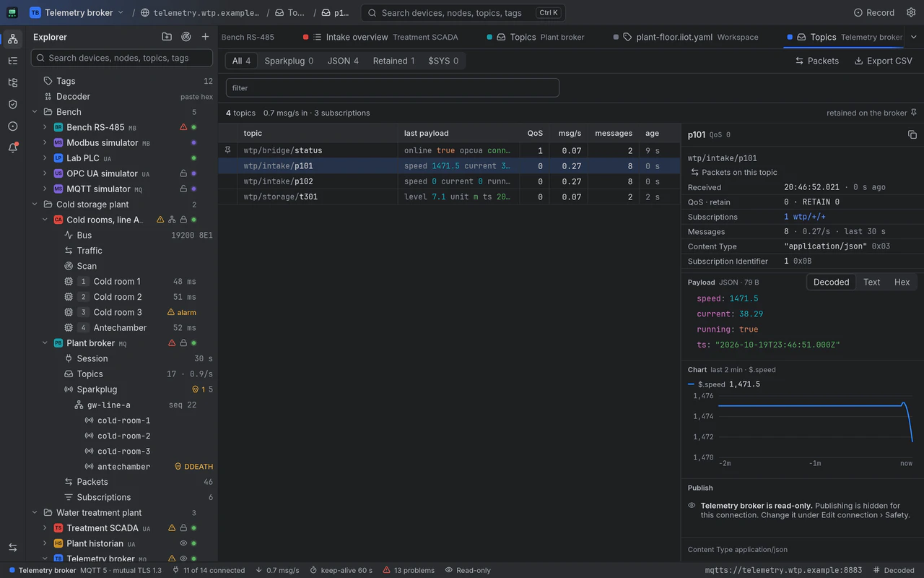Expand the Treatment SCADA node
Image resolution: width=924 pixels, height=578 pixels.
click(x=45, y=528)
